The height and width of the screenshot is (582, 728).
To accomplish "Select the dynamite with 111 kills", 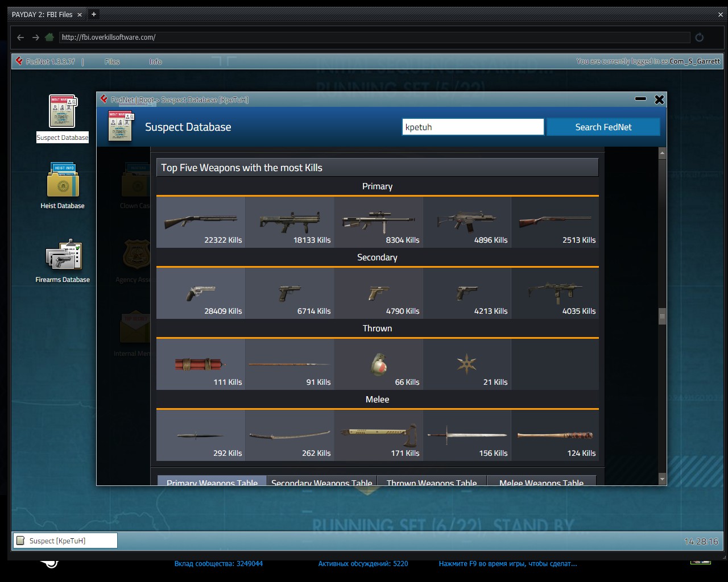I will point(201,364).
